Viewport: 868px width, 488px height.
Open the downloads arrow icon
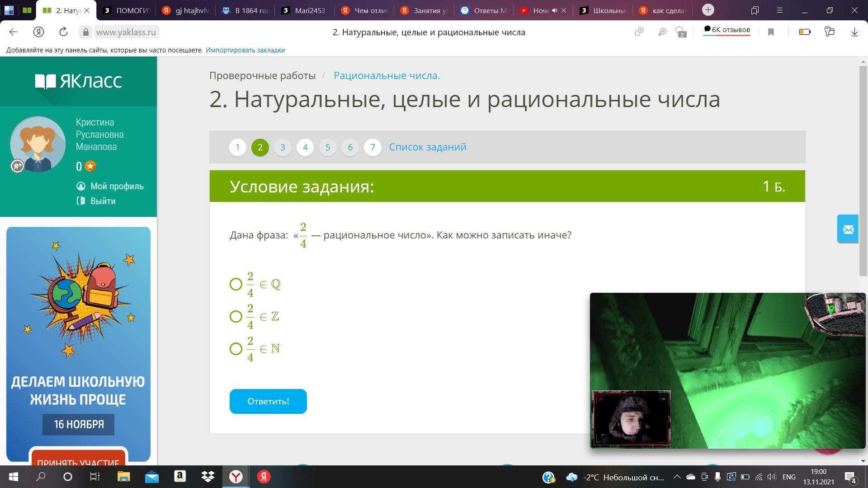click(x=854, y=32)
